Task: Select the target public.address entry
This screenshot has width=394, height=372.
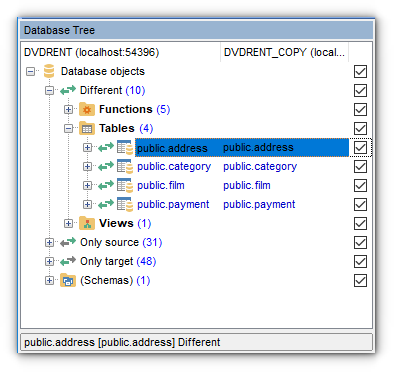Action: coord(258,147)
